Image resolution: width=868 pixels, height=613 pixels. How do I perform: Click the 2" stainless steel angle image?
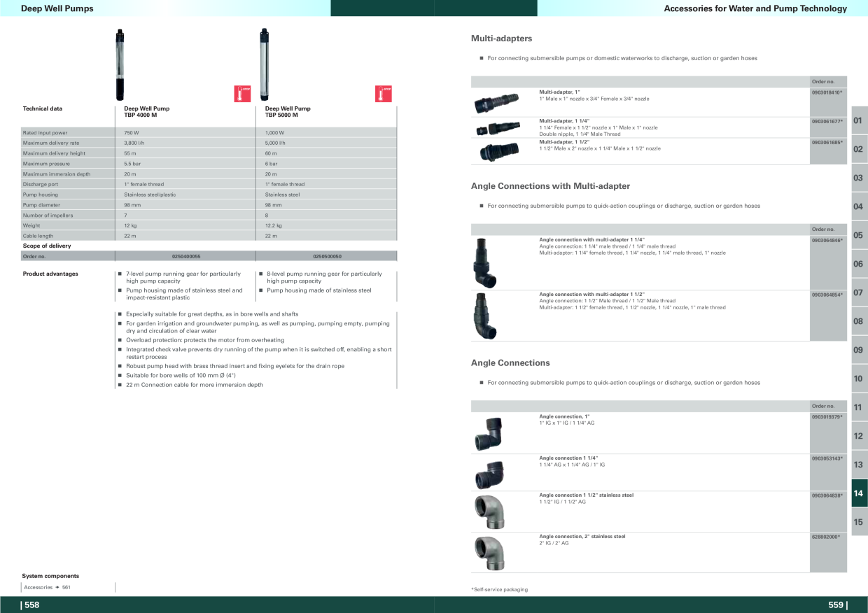click(489, 554)
